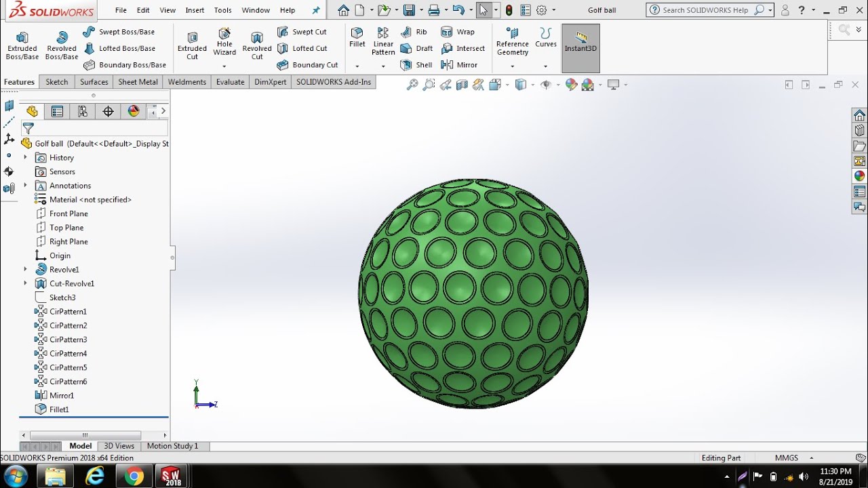Open Internet Explorer from the taskbar
868x488 pixels.
tap(95, 476)
